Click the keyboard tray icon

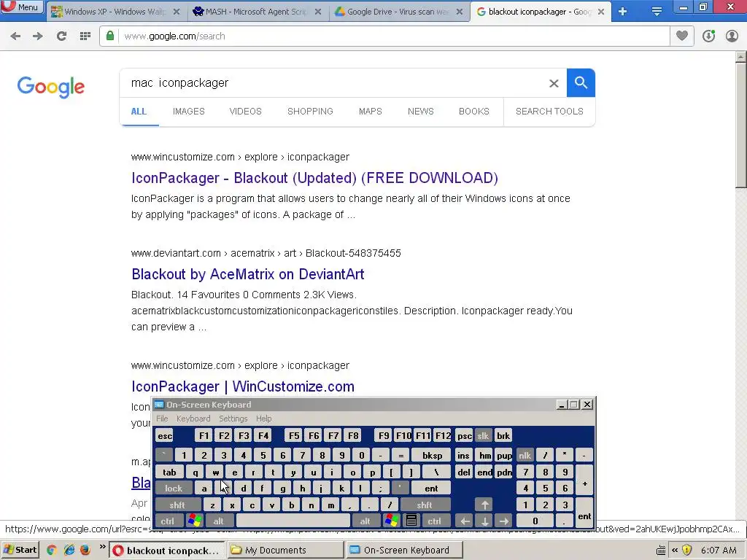661,551
